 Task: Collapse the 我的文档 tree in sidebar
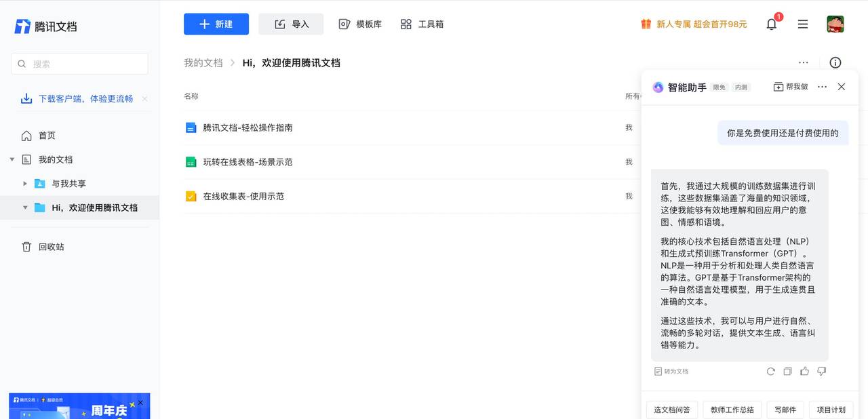12,159
